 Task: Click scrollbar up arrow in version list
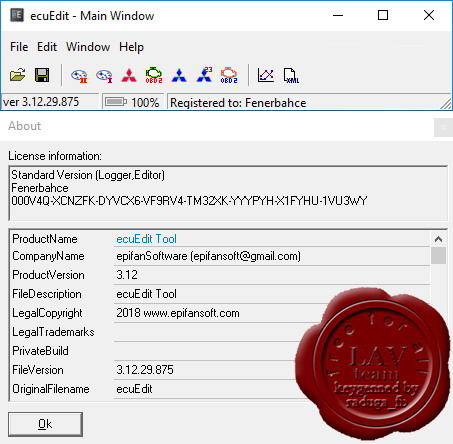[x=438, y=239]
